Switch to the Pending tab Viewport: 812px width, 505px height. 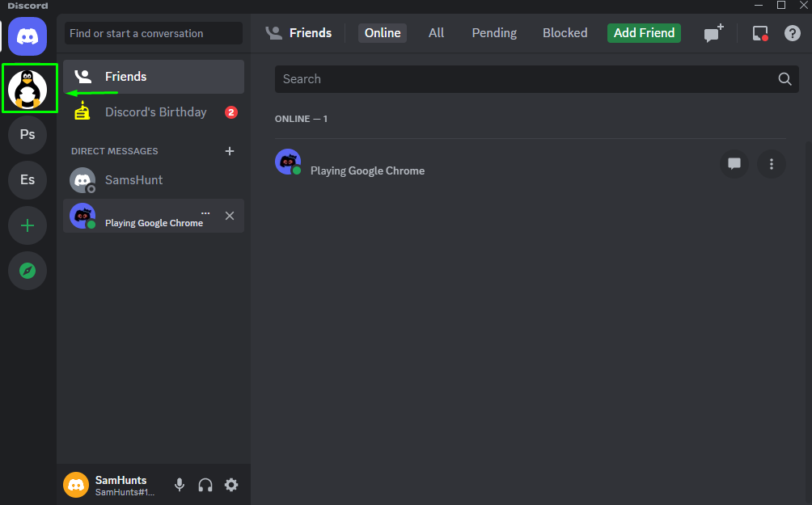(x=494, y=33)
